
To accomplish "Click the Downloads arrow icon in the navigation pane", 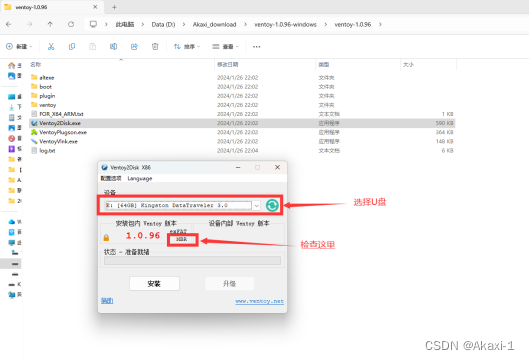I will pos(11,107).
